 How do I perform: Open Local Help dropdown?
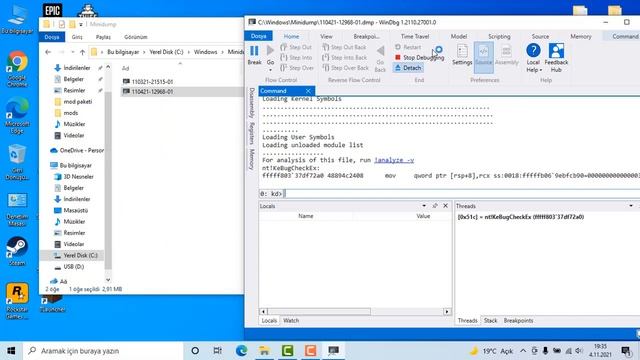(x=533, y=58)
